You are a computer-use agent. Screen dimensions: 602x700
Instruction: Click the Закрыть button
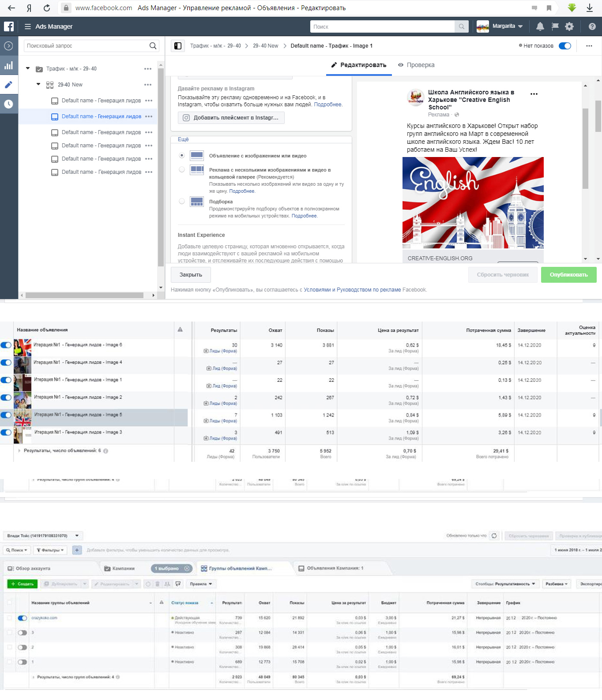[191, 275]
